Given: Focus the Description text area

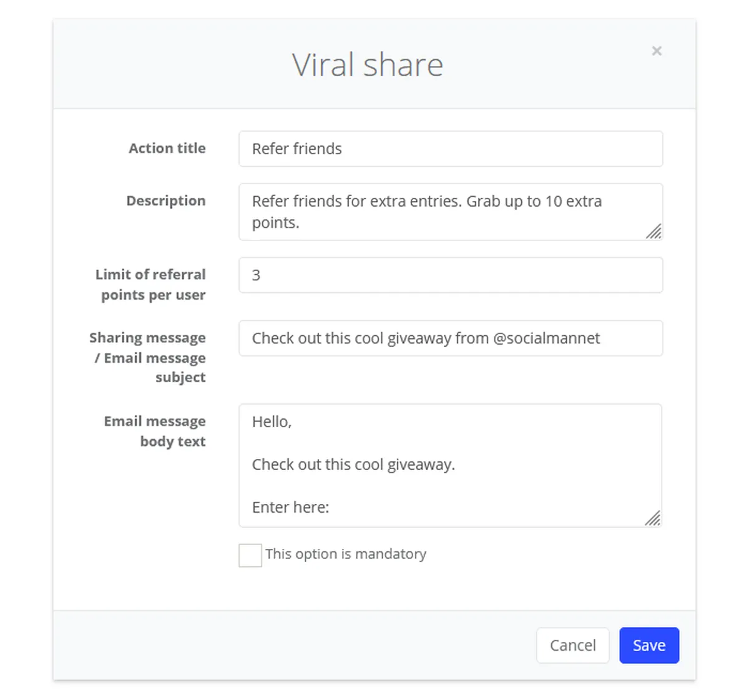Looking at the screenshot, I should [x=450, y=212].
